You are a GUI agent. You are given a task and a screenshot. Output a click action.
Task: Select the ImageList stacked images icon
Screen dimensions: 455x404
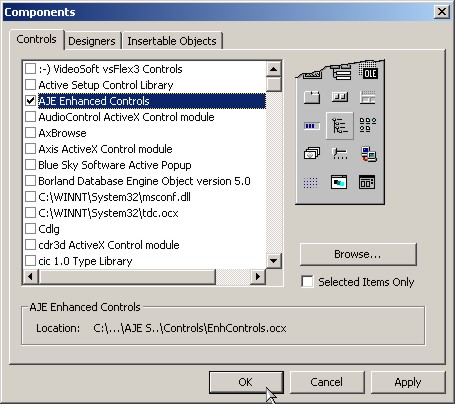click(x=312, y=154)
